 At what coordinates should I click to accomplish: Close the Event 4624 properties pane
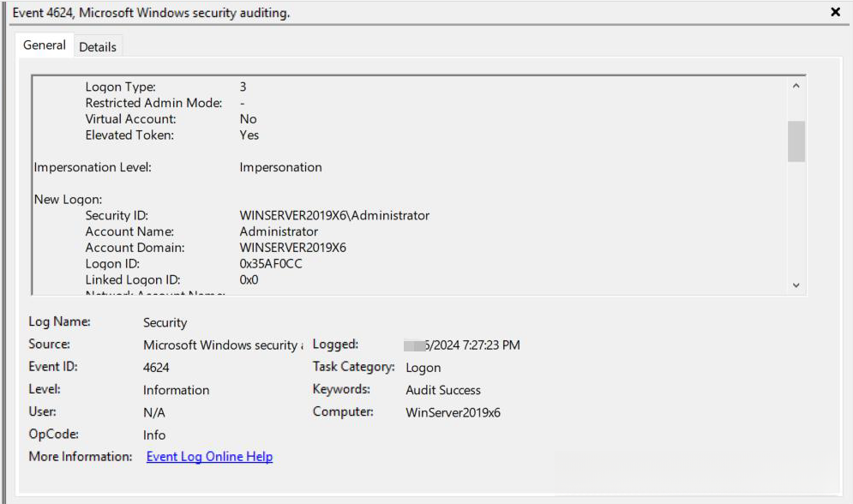(x=835, y=11)
